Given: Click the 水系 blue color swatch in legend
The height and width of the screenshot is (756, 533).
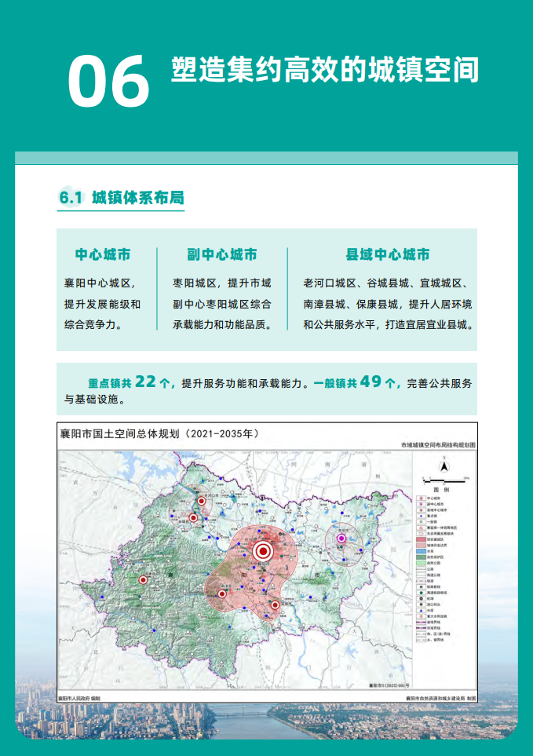Looking at the screenshot, I should point(421,551).
